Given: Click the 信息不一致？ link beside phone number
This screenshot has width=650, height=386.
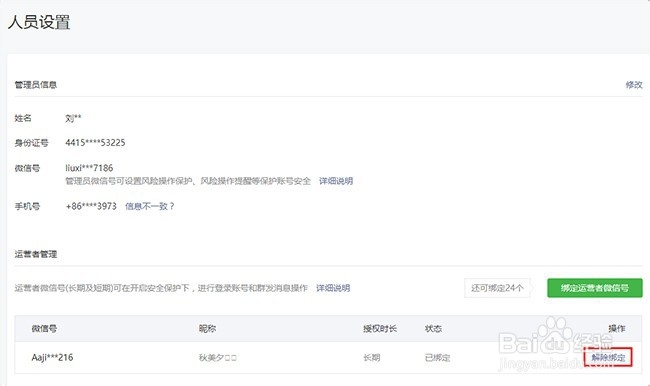Looking at the screenshot, I should click(x=150, y=206).
